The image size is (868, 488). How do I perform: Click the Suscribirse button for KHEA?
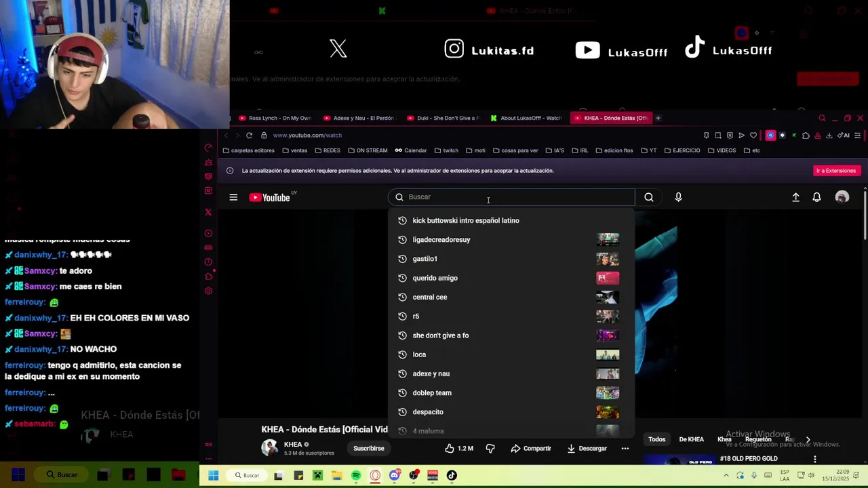(x=368, y=448)
